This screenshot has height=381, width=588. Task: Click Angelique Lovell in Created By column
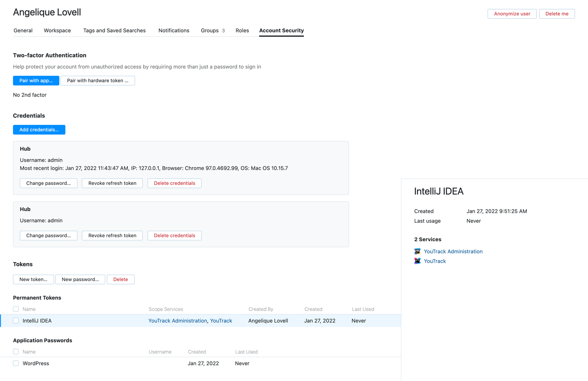pyautogui.click(x=268, y=321)
